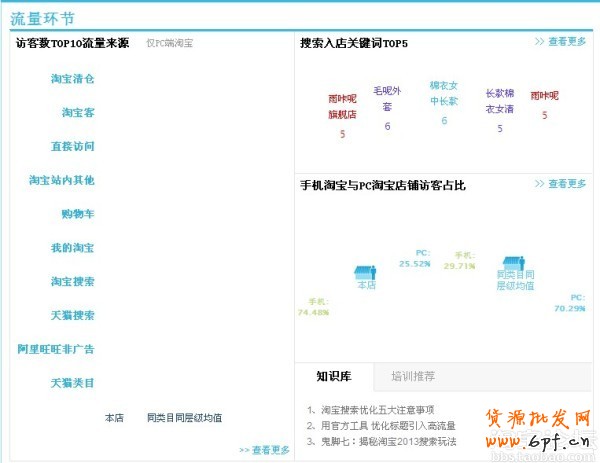Select 我的淘宝 traffic source
600x463 pixels.
(x=73, y=248)
